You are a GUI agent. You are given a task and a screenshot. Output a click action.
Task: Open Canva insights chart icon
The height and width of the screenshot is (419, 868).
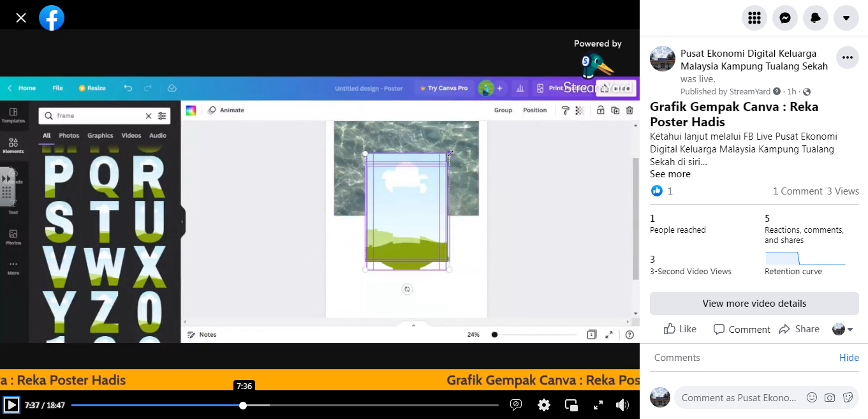(x=520, y=88)
